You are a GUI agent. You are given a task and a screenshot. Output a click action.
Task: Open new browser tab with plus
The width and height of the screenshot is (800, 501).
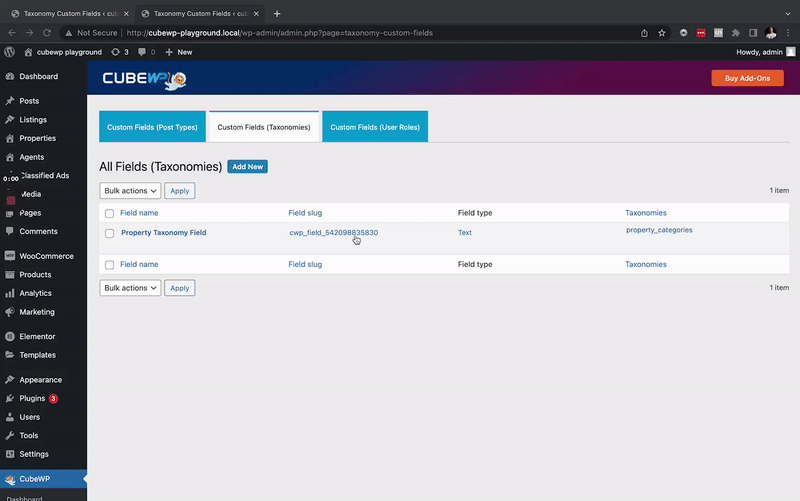coord(277,14)
